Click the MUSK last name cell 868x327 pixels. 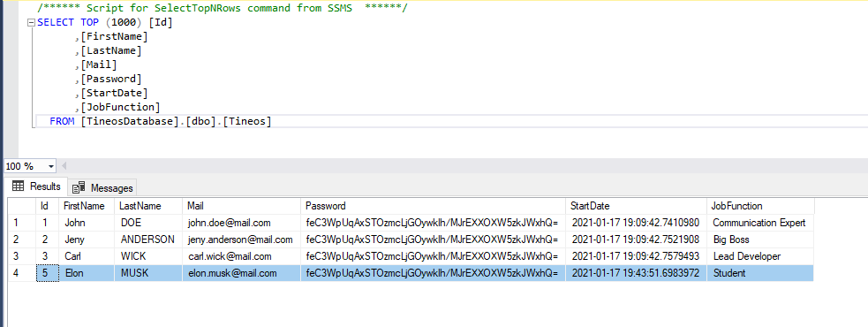[x=148, y=273]
